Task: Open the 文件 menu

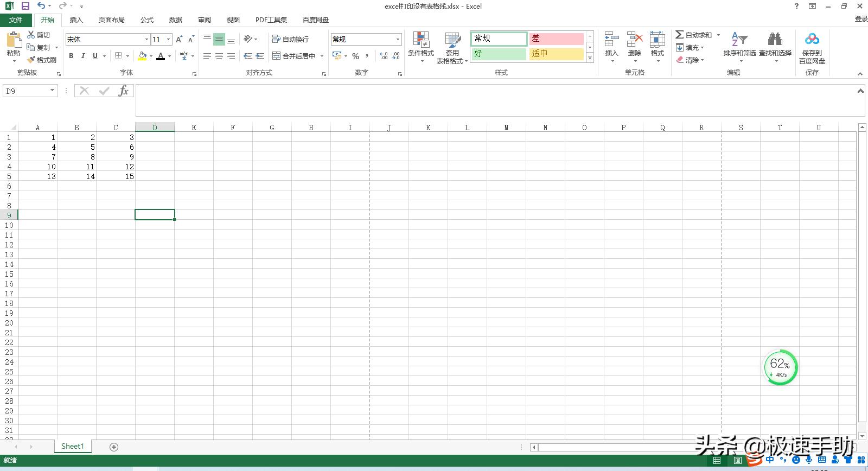Action: 16,20
